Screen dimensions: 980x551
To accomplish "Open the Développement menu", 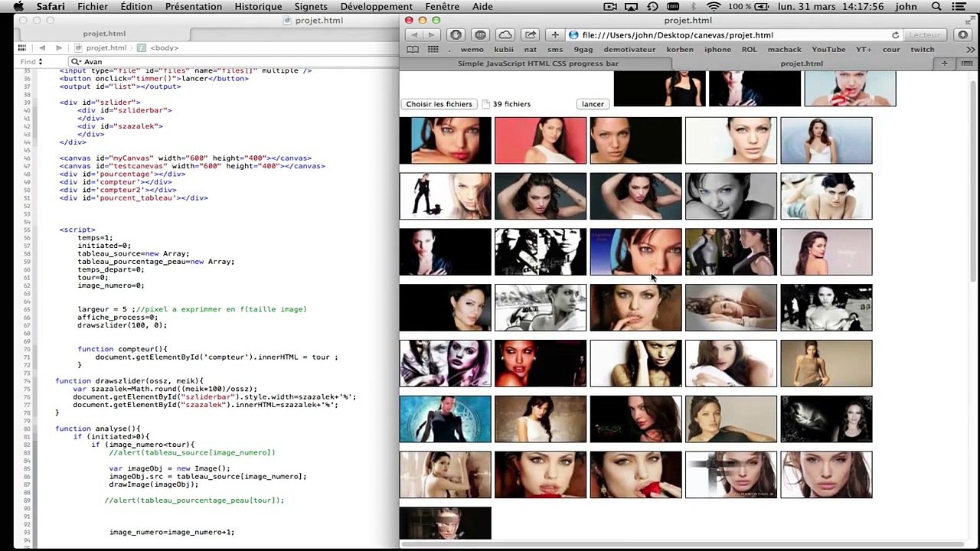I will 377,6.
